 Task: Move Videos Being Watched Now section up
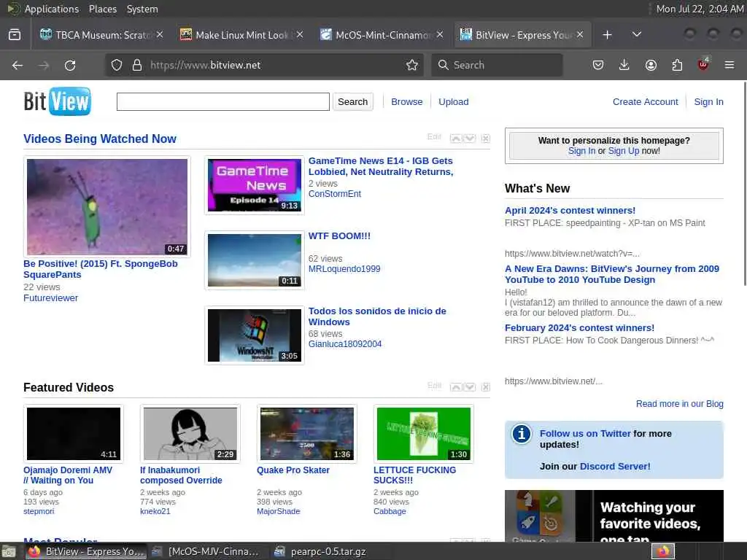click(x=456, y=138)
